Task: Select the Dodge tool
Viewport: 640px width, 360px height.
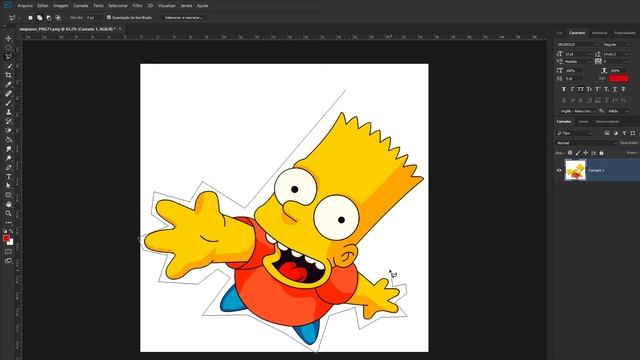Action: pyautogui.click(x=8, y=158)
